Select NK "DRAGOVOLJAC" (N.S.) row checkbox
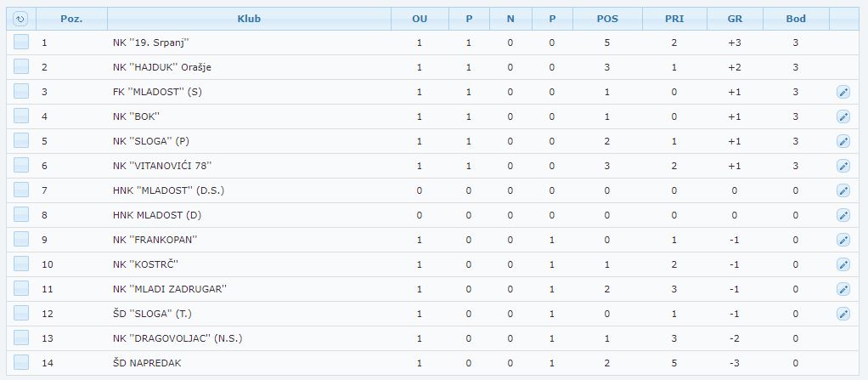The image size is (868, 380). [21, 337]
